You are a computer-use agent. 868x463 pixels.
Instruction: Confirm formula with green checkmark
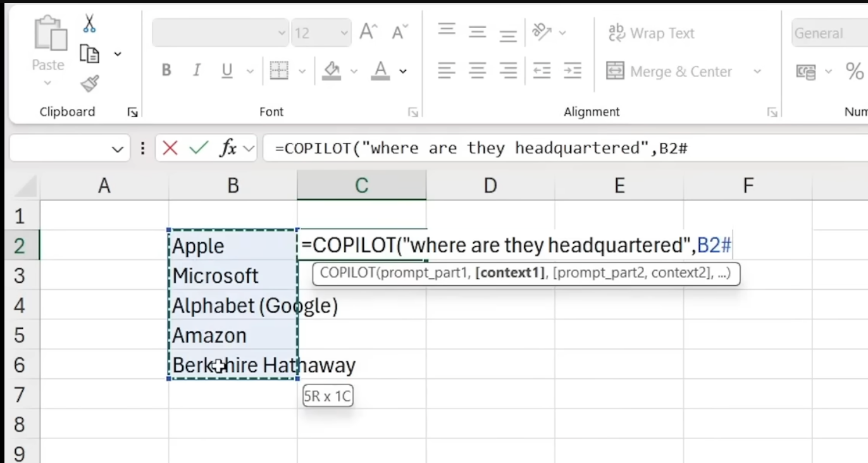[x=199, y=148]
